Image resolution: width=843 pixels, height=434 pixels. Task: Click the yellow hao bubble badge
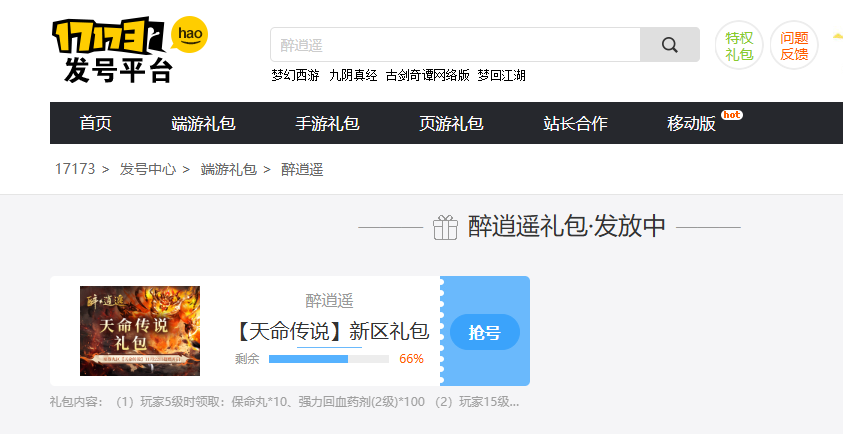(x=189, y=34)
